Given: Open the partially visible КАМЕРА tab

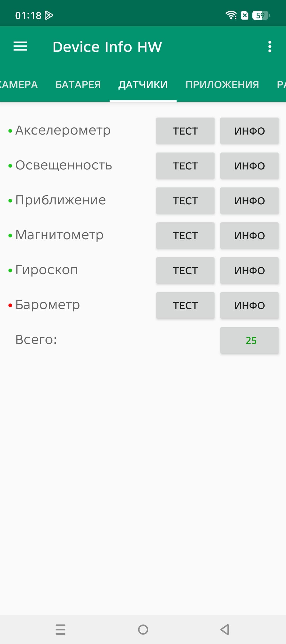Looking at the screenshot, I should pyautogui.click(x=19, y=85).
